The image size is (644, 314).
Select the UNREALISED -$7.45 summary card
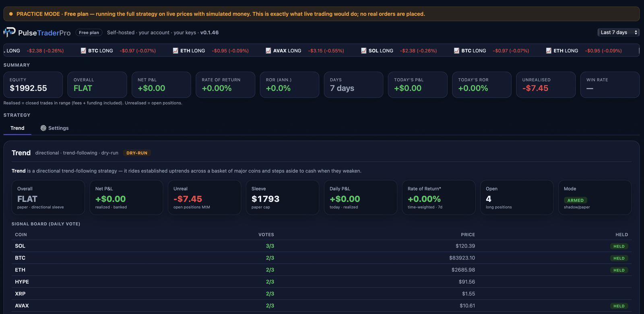[546, 85]
